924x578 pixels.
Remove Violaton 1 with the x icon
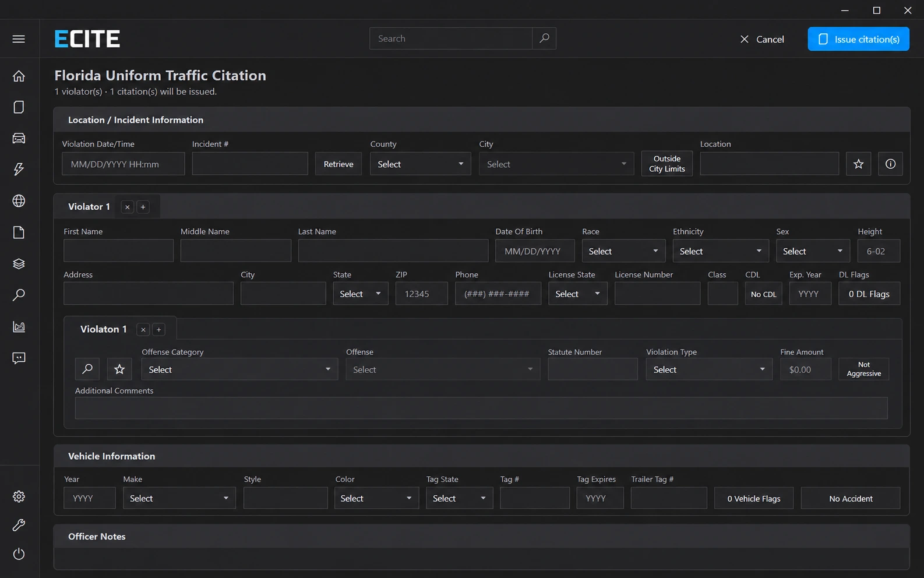click(x=143, y=330)
